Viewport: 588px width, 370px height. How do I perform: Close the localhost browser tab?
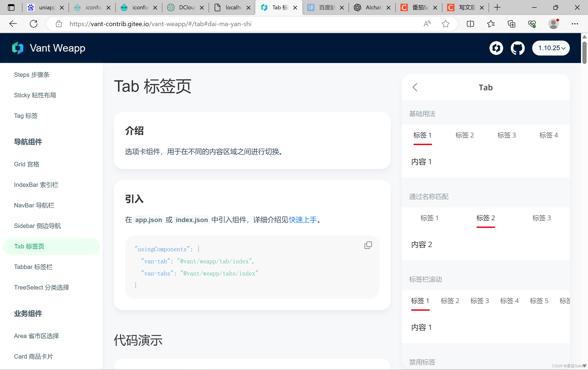pos(248,7)
